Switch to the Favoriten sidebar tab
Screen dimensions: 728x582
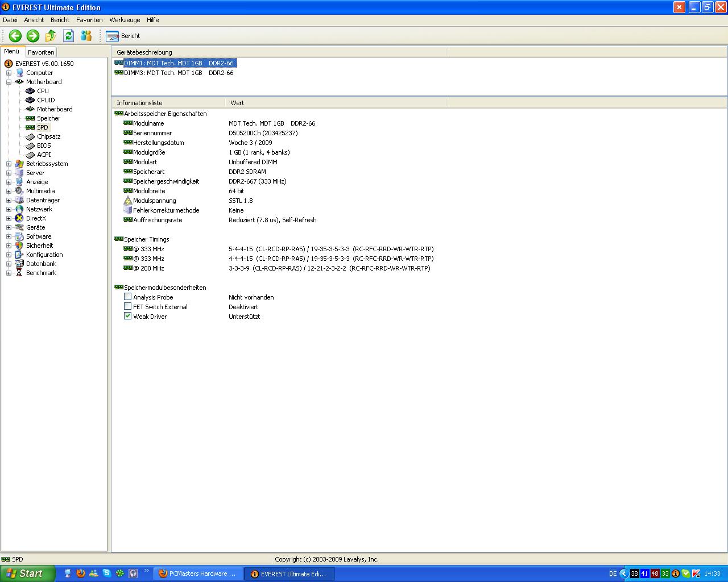(x=41, y=52)
